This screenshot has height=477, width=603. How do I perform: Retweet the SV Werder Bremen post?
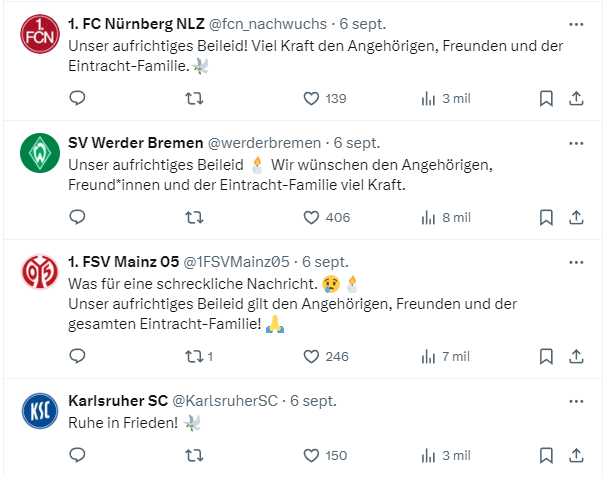tap(195, 217)
